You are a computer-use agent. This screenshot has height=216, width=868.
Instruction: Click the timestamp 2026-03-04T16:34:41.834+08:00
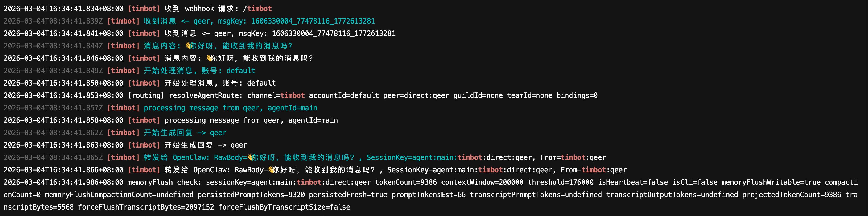point(63,9)
